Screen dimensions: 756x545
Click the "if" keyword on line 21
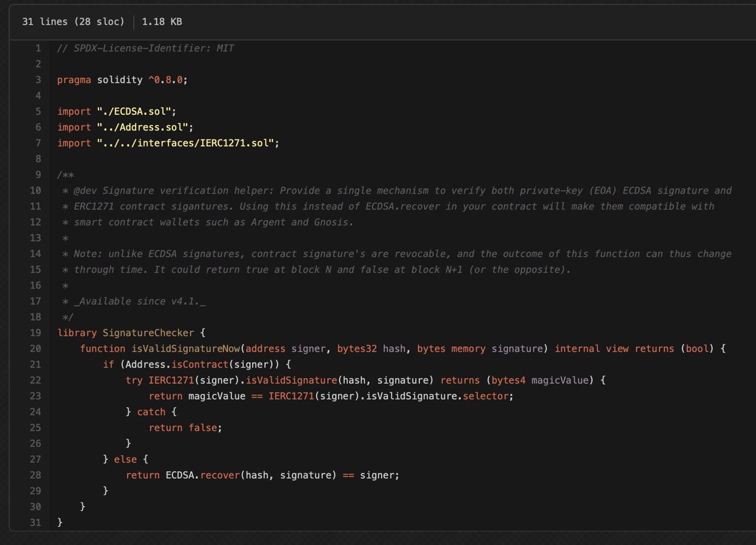point(109,365)
